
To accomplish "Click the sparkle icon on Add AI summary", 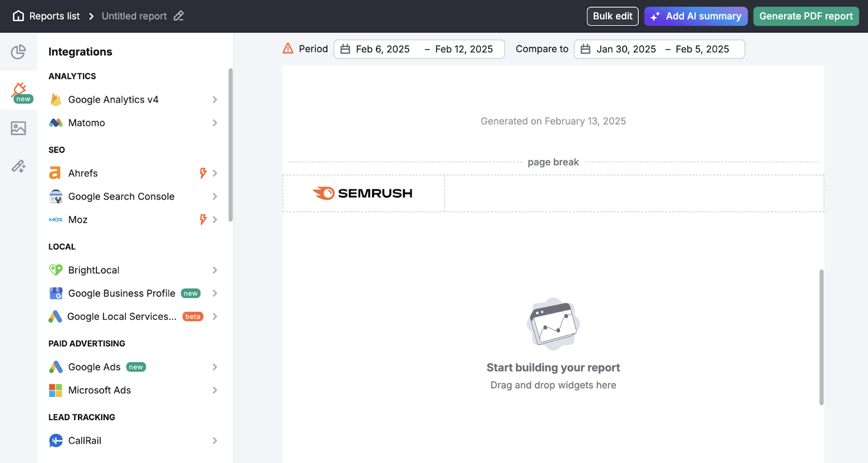I will point(655,16).
